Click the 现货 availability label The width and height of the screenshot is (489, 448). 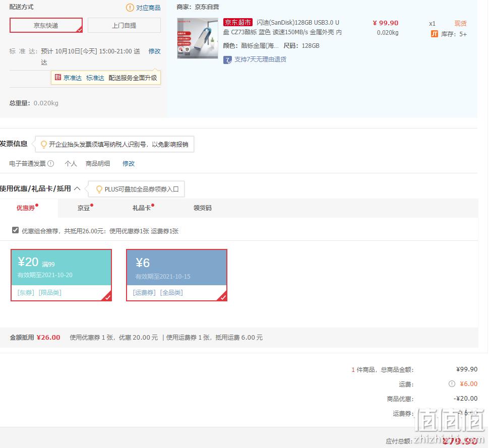point(460,23)
